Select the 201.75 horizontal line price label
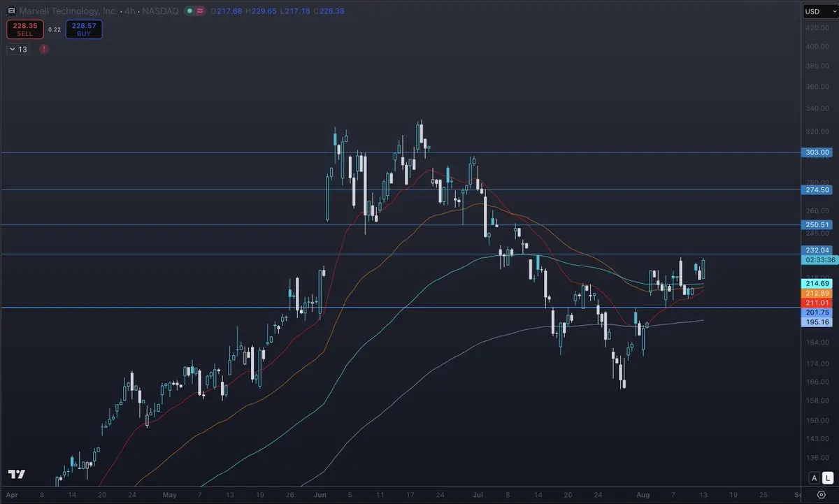This screenshot has width=839, height=504. point(816,312)
